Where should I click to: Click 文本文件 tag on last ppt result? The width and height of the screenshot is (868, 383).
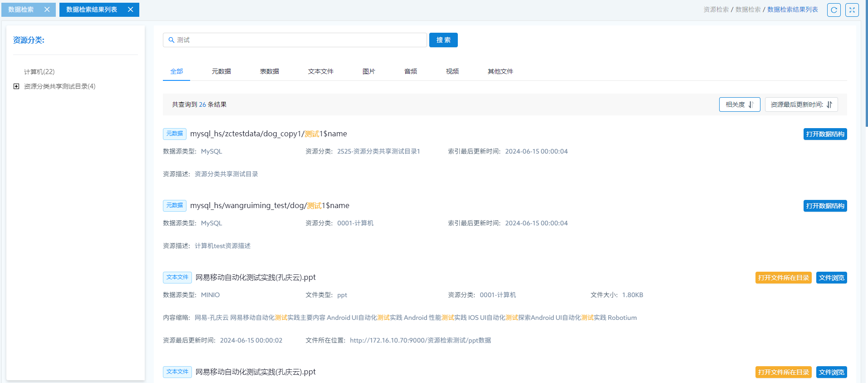(x=177, y=372)
